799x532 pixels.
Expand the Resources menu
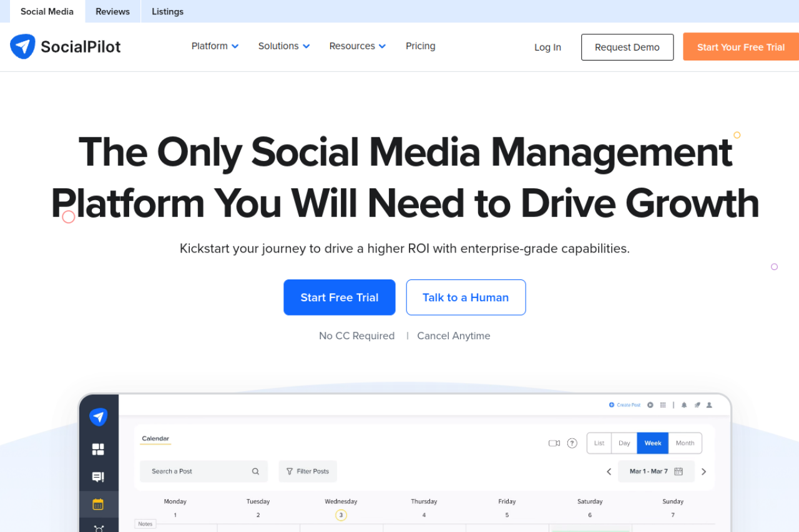point(358,46)
